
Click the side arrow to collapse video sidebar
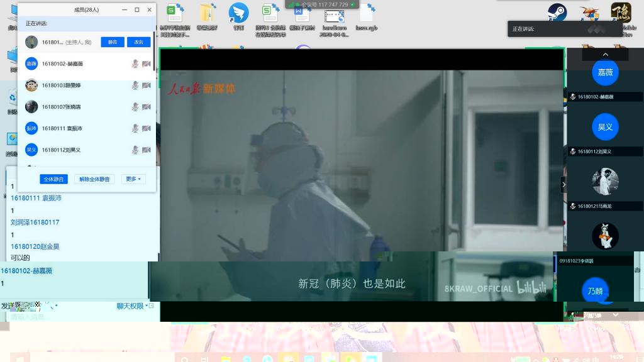[x=563, y=185]
